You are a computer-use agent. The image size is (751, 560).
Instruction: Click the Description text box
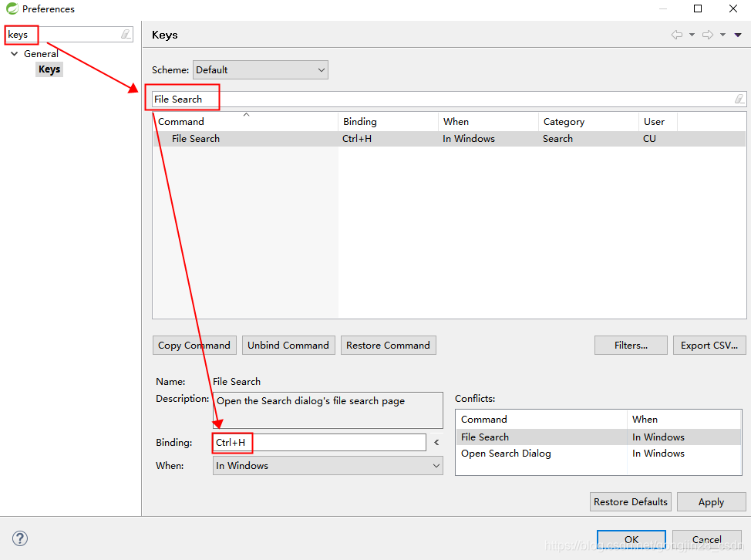[x=328, y=410]
